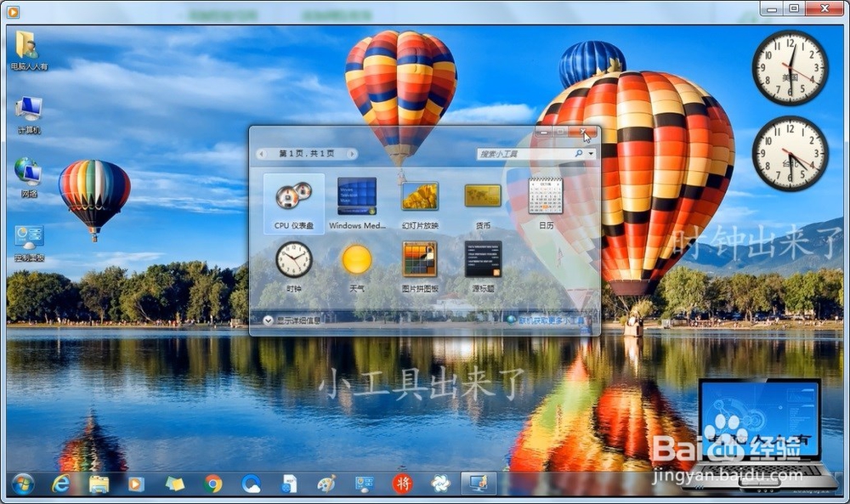
Task: Launch Internet Explorer from taskbar
Action: point(60,484)
